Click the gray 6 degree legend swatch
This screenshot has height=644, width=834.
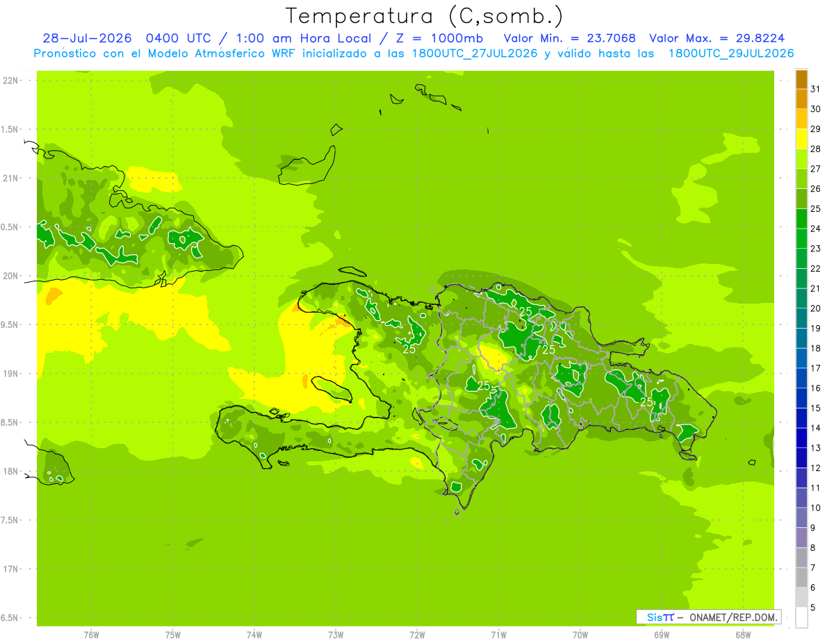click(x=801, y=578)
